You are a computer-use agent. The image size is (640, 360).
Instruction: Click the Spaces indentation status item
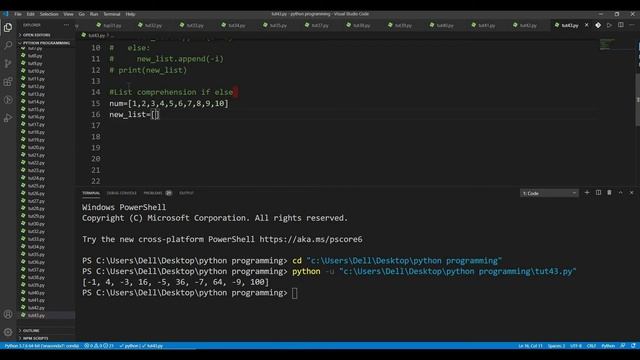pyautogui.click(x=556, y=346)
